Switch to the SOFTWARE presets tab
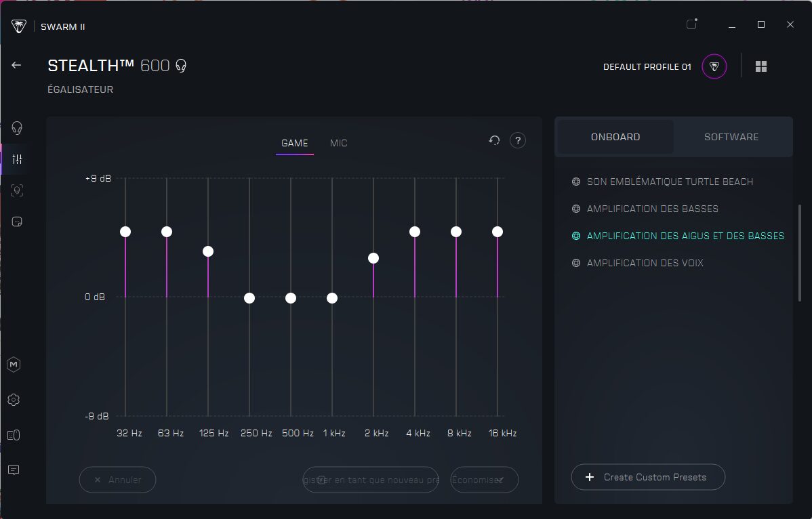The height and width of the screenshot is (519, 812). point(731,137)
